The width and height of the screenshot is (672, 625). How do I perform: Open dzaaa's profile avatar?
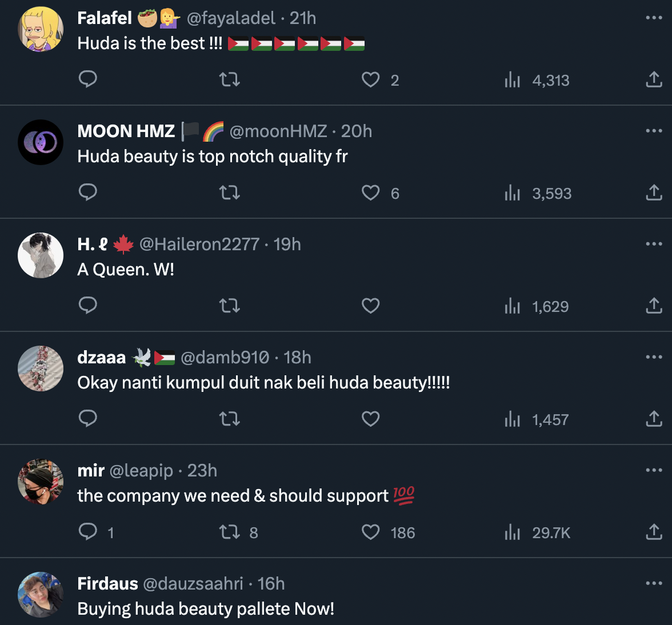click(41, 368)
